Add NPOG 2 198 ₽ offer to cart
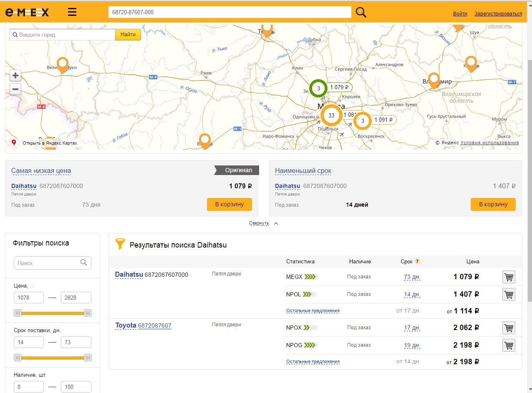 (509, 345)
